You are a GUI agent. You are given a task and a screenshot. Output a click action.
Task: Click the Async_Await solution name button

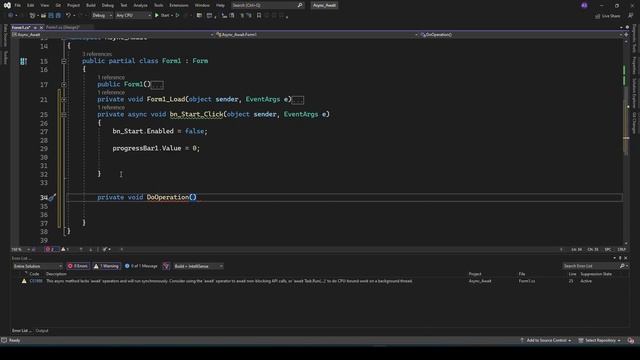(324, 5)
